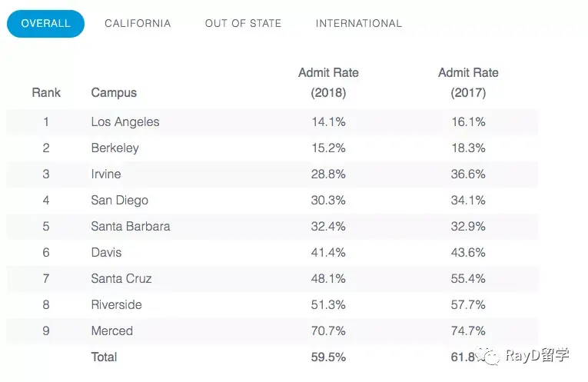Switch to the CALIFORNIA tab
The height and width of the screenshot is (382, 588).
(x=138, y=24)
